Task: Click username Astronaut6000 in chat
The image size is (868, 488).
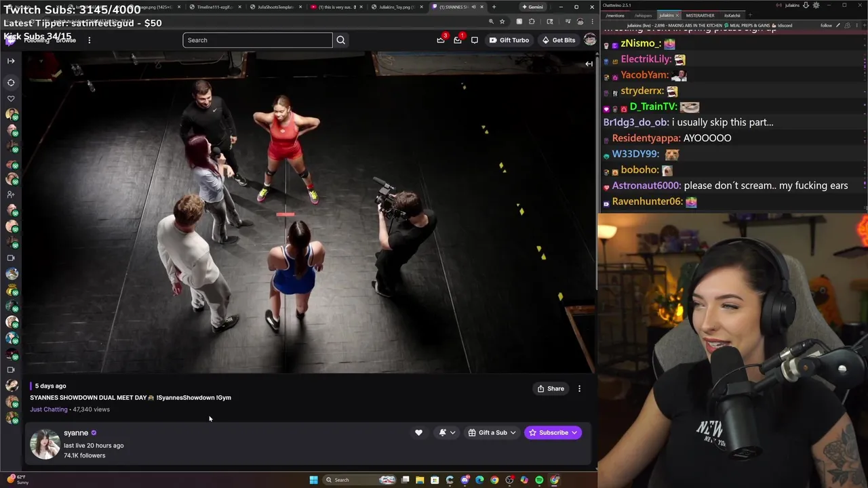Action: [x=646, y=186]
